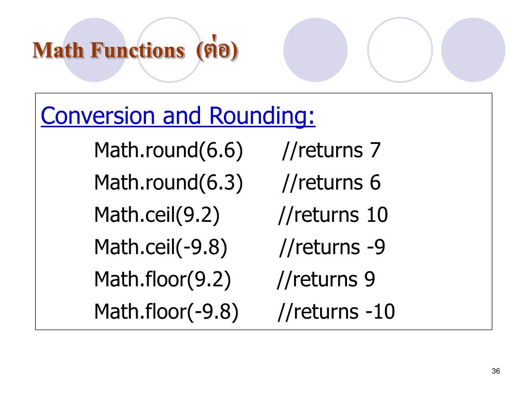Click the //returns 6 comment

(x=331, y=182)
